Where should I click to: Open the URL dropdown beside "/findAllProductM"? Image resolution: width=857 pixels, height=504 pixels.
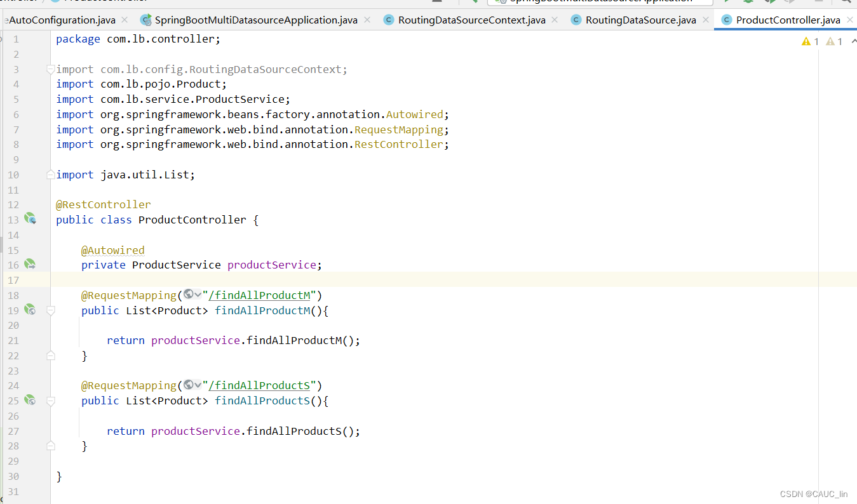[192, 295]
